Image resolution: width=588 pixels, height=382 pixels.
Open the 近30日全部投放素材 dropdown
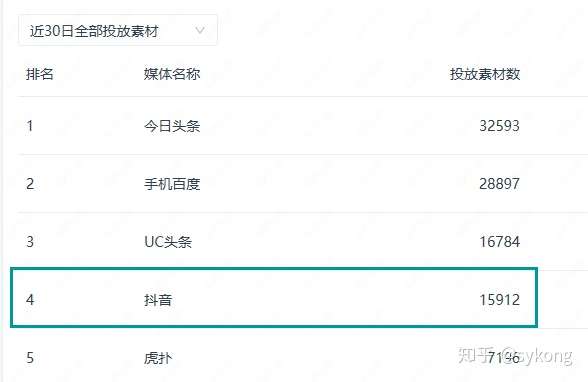118,30
